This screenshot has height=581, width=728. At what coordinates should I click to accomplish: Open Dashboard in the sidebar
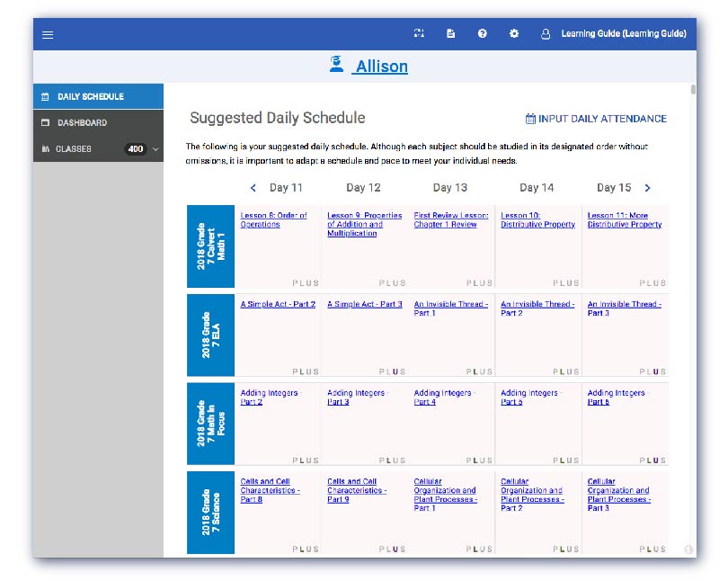click(82, 122)
